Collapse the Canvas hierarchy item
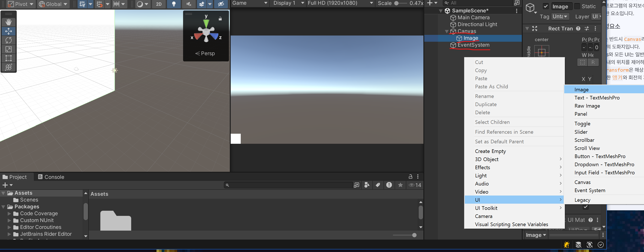The height and width of the screenshot is (252, 644). click(447, 31)
